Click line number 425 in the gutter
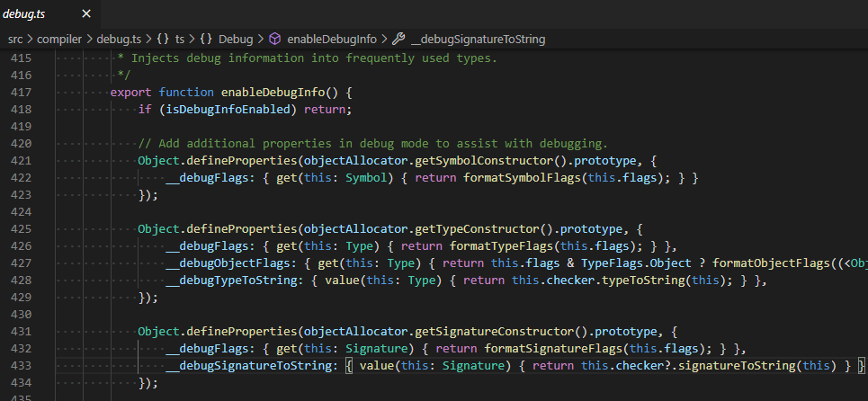Image resolution: width=868 pixels, height=401 pixels. (21, 229)
